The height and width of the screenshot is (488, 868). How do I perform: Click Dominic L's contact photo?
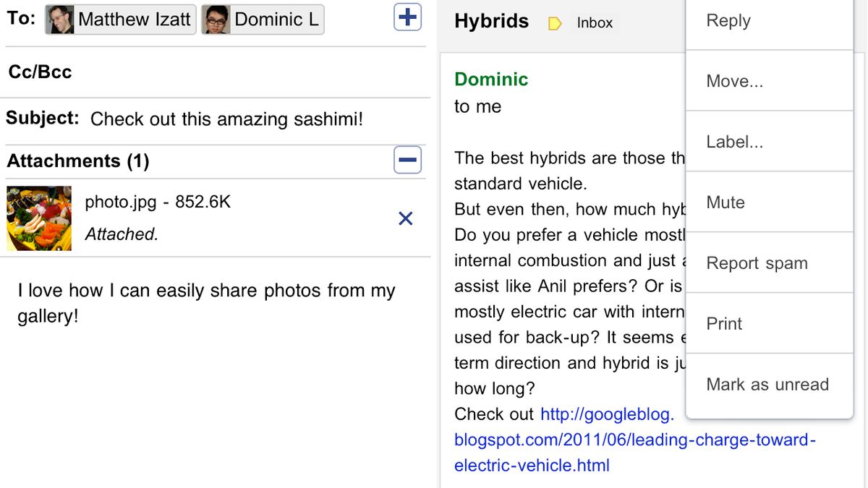tap(217, 20)
